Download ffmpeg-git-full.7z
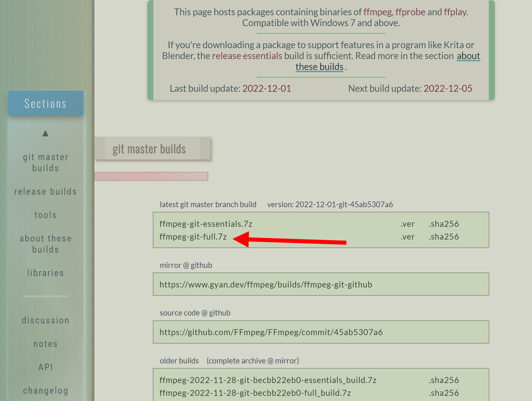Image resolution: width=532 pixels, height=401 pixels. (x=193, y=237)
